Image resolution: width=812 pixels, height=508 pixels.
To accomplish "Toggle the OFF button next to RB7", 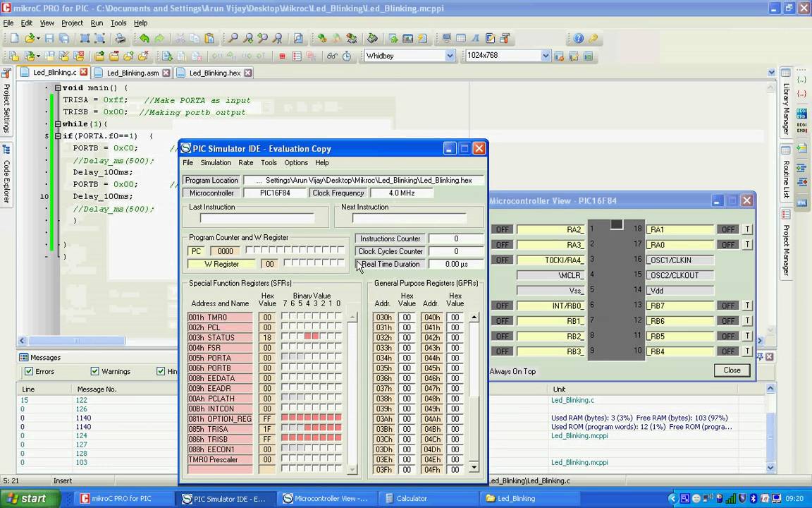I will tap(728, 306).
